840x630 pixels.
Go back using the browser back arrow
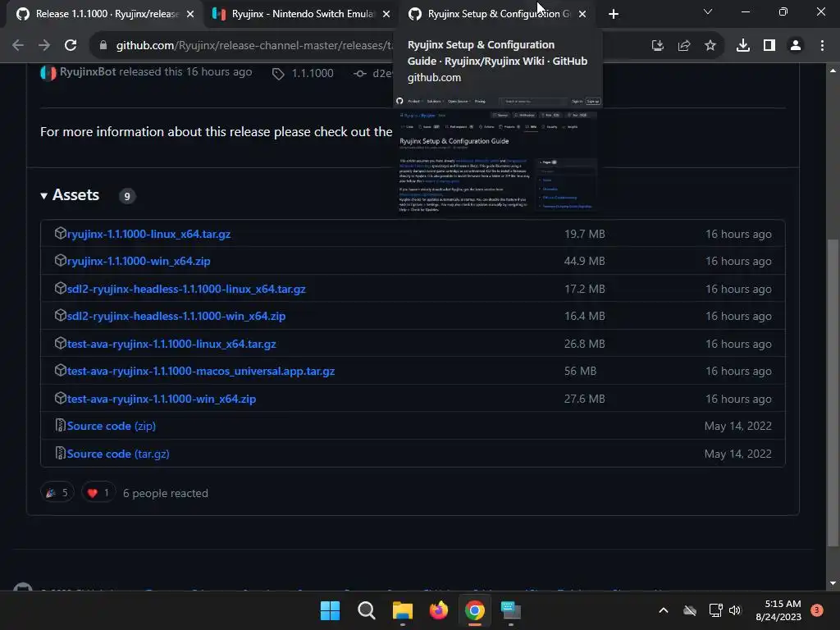pos(18,46)
